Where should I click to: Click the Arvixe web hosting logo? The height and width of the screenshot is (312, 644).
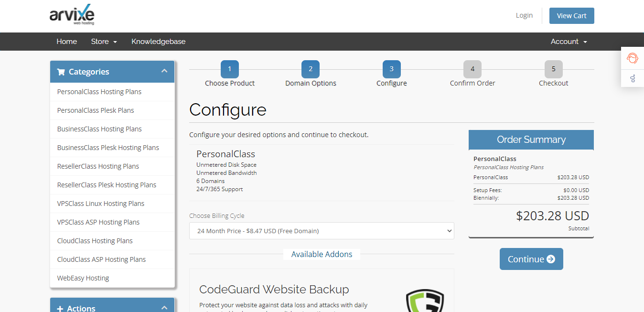point(72,16)
